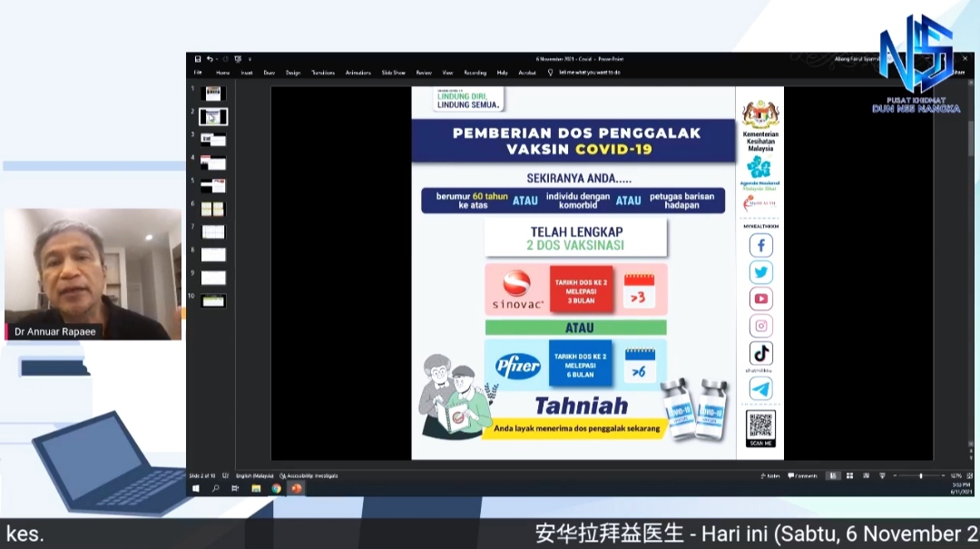Open Chrome from the Windows taskbar
The image size is (980, 549).
[276, 488]
